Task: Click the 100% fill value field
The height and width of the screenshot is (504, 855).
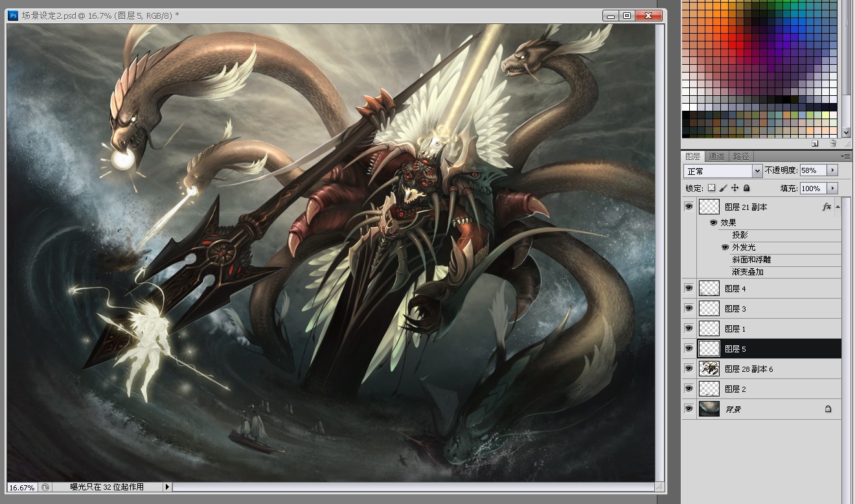Action: coord(813,188)
